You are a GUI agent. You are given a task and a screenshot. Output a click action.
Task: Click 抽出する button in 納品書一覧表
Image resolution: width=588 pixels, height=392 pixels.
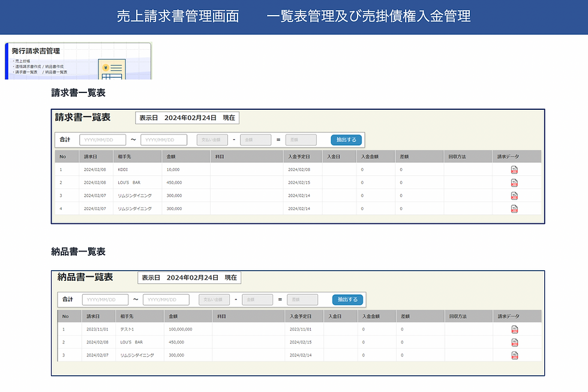347,300
